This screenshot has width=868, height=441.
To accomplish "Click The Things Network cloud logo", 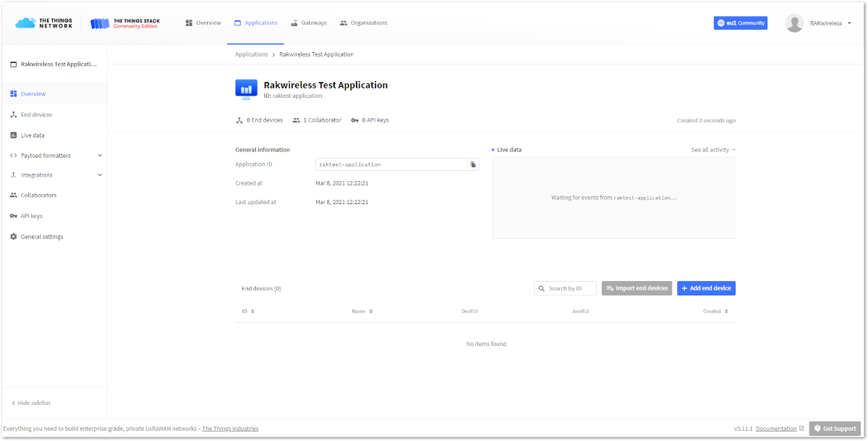I will pos(44,23).
